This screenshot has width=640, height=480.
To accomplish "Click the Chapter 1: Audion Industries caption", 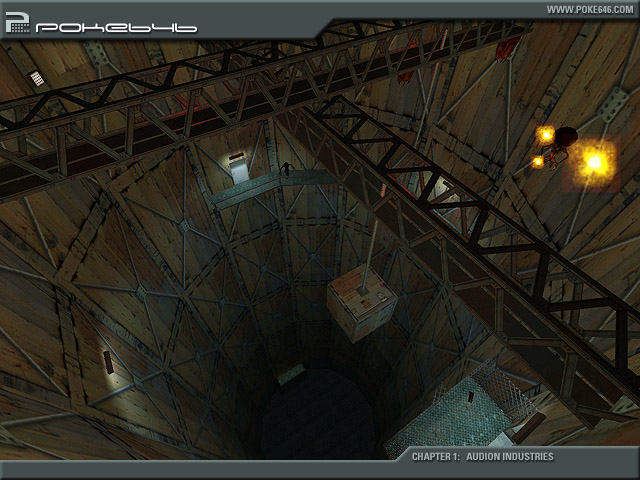I will (482, 456).
